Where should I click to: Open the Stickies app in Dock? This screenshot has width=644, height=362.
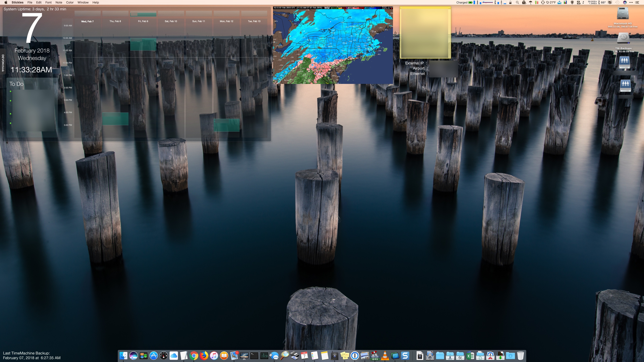pyautogui.click(x=344, y=356)
